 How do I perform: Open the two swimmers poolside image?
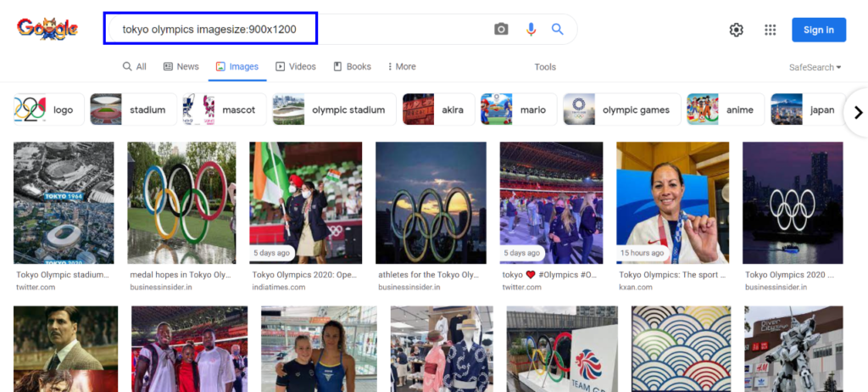point(319,349)
